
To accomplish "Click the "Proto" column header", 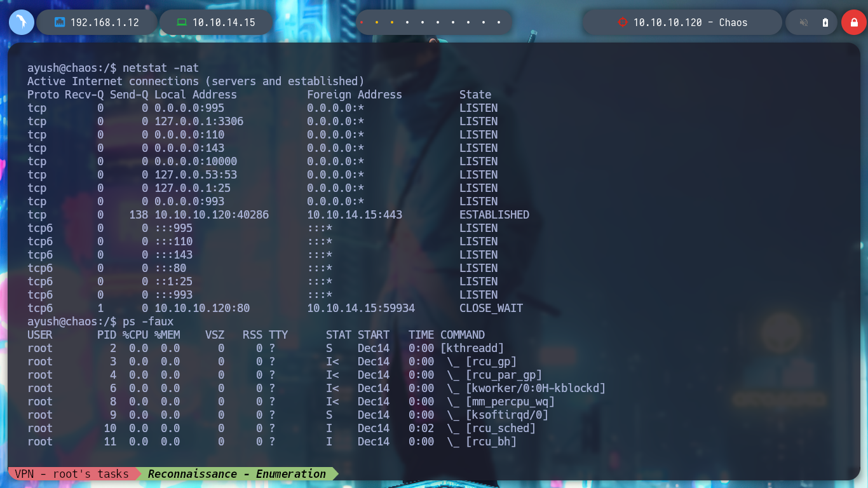I will (x=43, y=95).
